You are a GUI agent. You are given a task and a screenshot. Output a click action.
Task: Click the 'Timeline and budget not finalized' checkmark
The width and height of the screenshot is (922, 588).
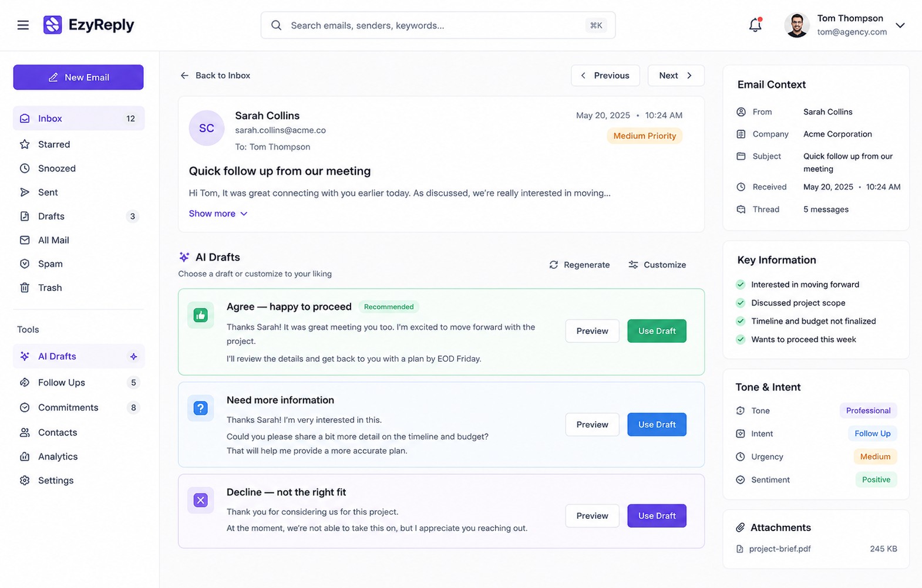(741, 321)
